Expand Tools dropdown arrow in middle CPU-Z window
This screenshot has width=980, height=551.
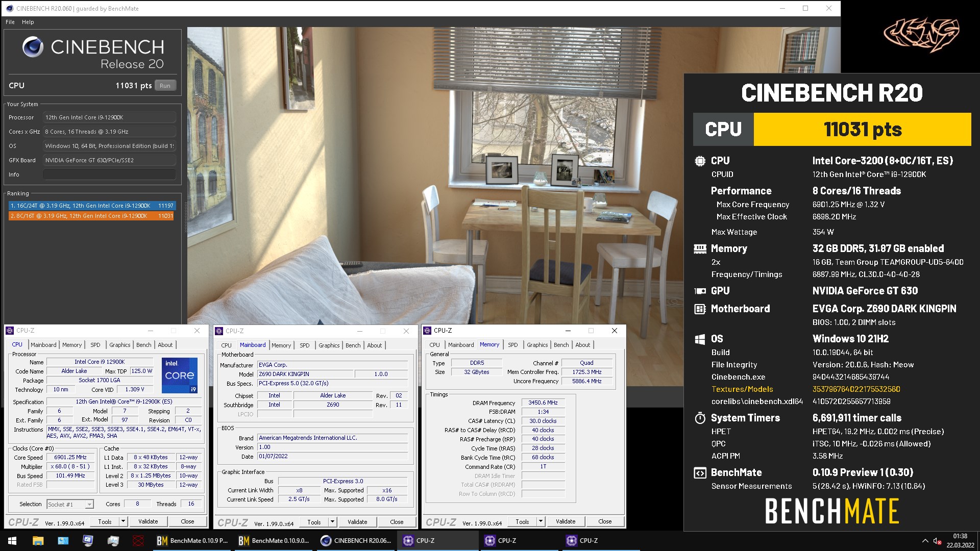pos(332,522)
